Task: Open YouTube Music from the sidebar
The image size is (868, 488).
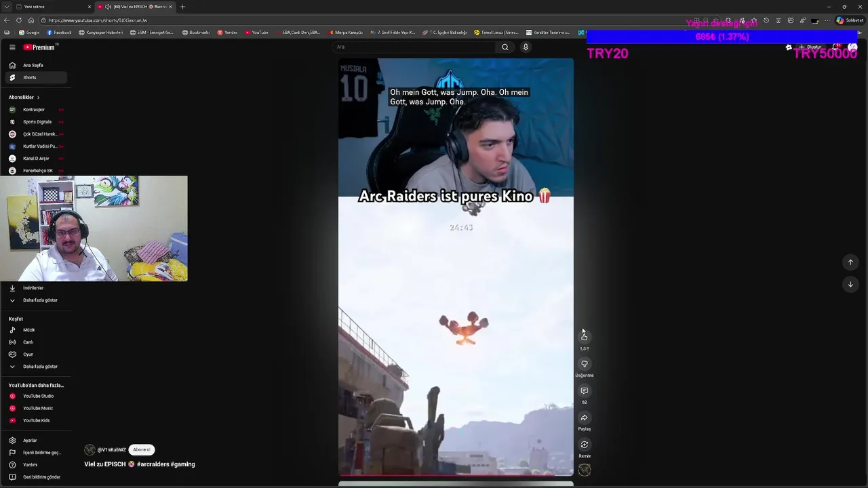Action: tap(36, 409)
